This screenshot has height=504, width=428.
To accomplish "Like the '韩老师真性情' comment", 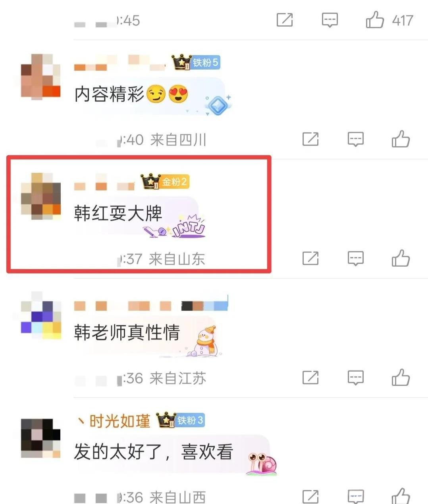I will coord(401,378).
